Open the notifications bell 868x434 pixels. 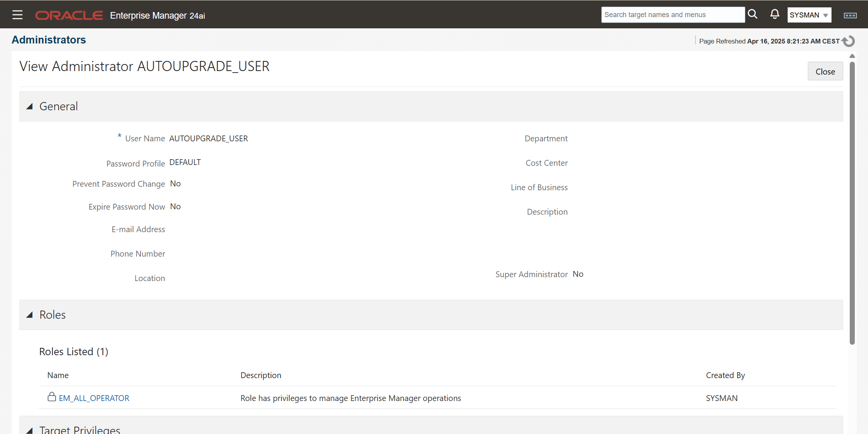coord(774,14)
